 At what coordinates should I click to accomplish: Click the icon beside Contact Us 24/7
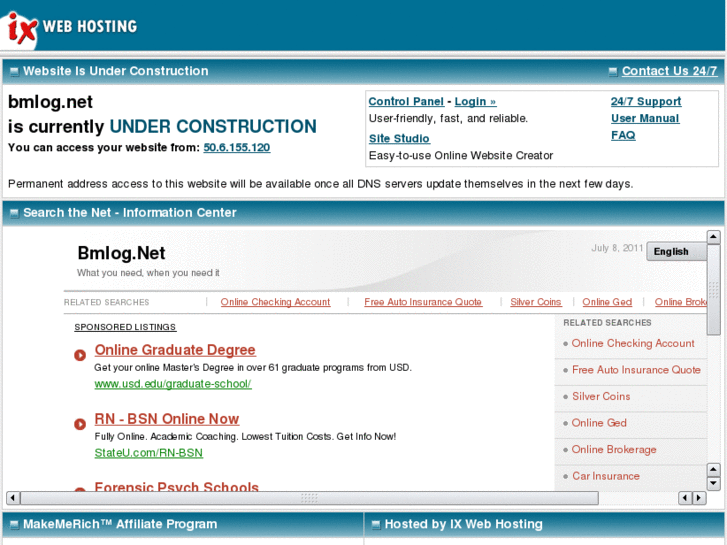613,71
